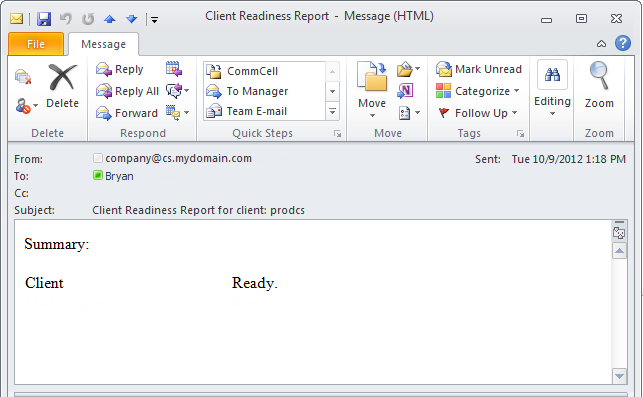
Task: Click the subject line text
Action: (x=198, y=210)
